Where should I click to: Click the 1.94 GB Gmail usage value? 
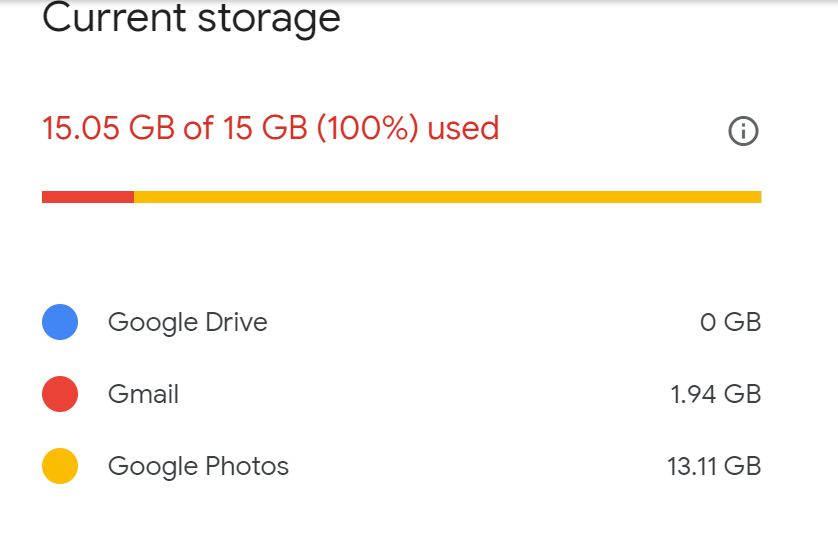click(x=715, y=394)
